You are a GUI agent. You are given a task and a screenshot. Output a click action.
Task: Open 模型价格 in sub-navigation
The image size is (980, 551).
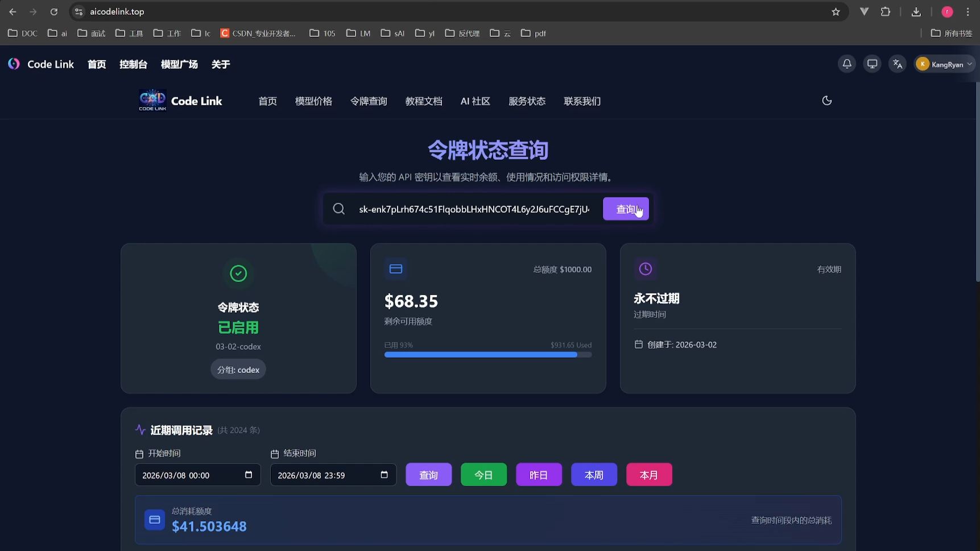click(313, 101)
